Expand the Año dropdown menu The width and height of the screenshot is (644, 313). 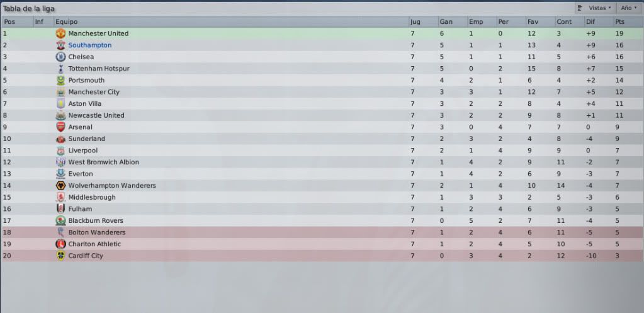(x=630, y=8)
